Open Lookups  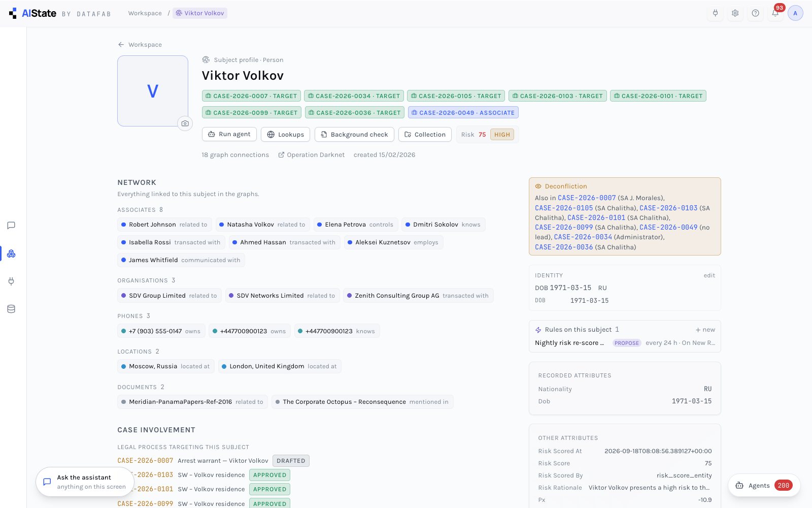tap(286, 135)
